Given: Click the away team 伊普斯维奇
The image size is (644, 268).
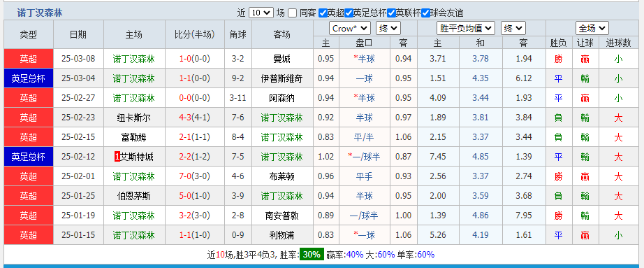Looking at the screenshot, I should click(281, 78).
